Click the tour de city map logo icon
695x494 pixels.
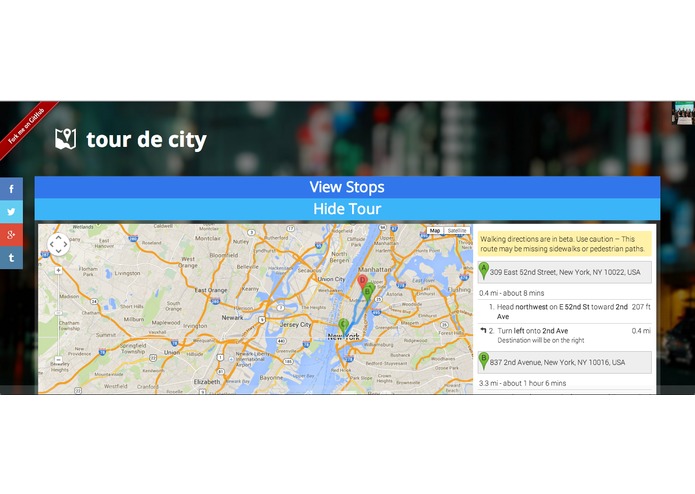click(x=66, y=139)
